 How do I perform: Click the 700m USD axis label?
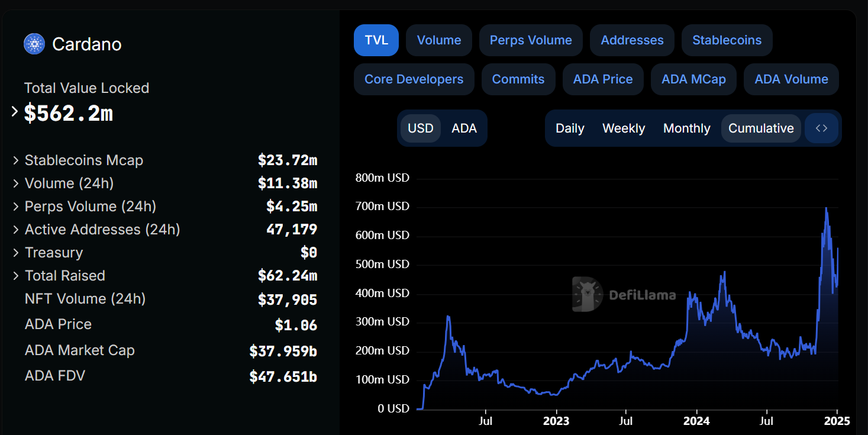(382, 207)
